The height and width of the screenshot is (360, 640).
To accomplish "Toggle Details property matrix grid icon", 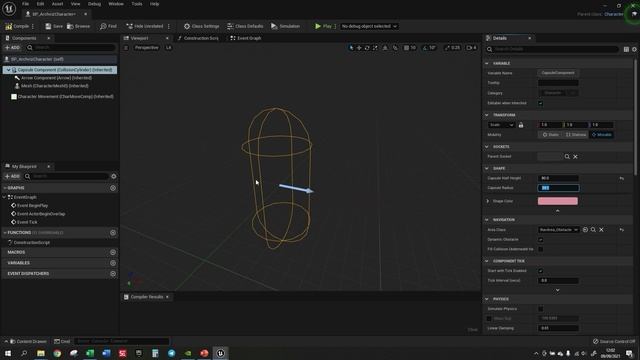I will [x=626, y=49].
